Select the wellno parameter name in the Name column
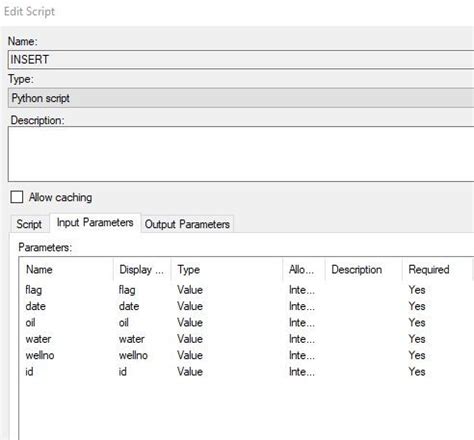 (40, 355)
